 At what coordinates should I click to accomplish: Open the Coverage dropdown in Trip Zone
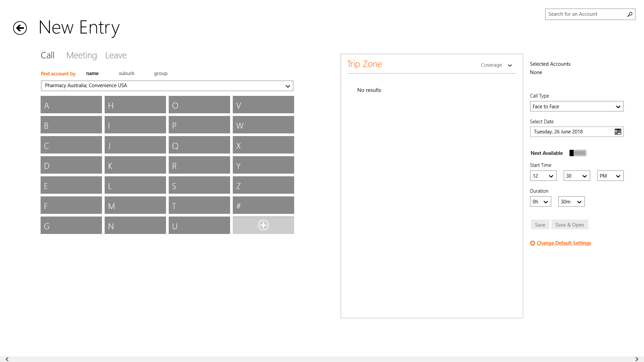[x=496, y=65]
